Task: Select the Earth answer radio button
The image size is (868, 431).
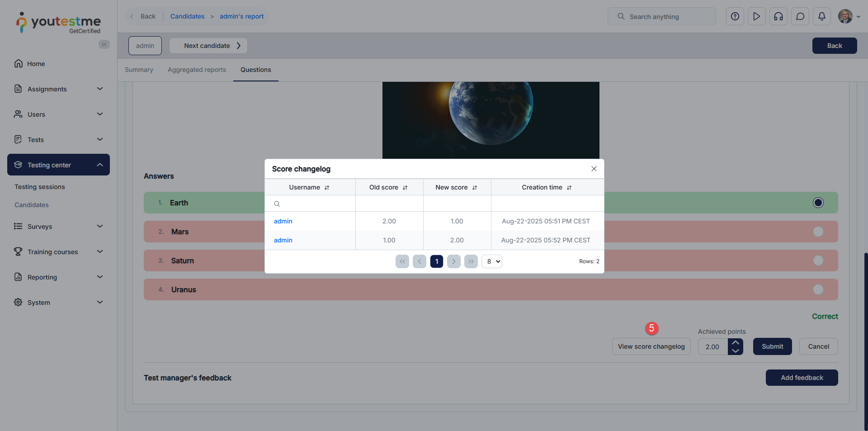Action: coord(818,203)
